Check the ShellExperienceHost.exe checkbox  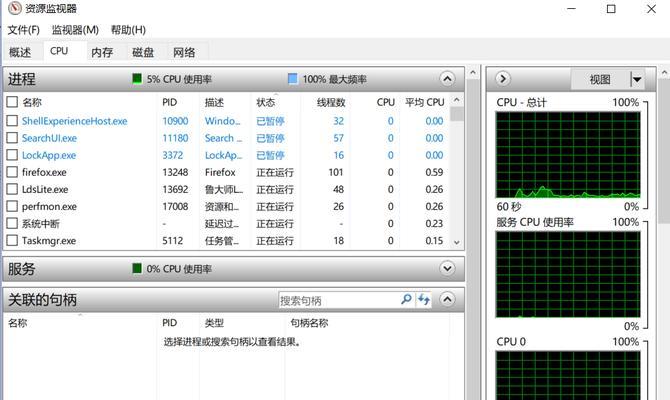pos(12,121)
